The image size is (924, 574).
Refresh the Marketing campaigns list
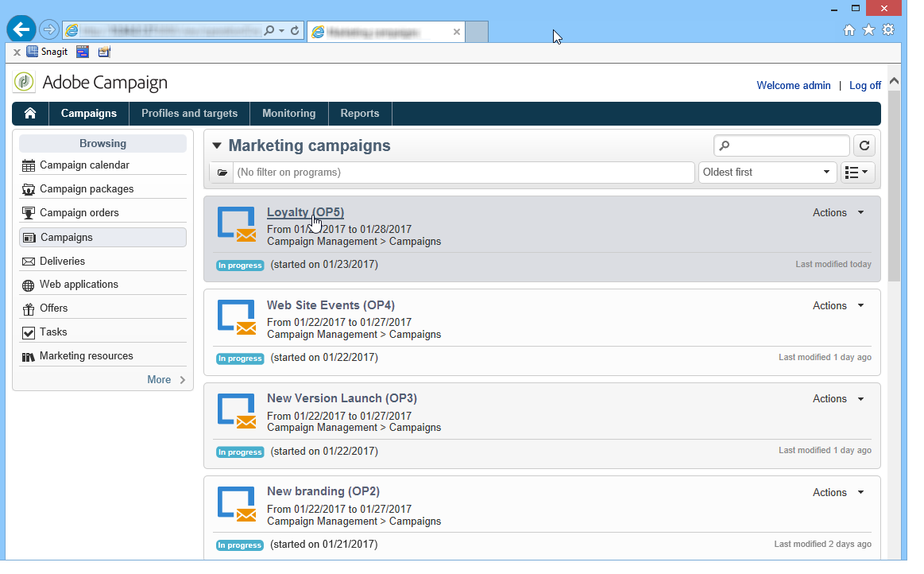pyautogui.click(x=864, y=145)
